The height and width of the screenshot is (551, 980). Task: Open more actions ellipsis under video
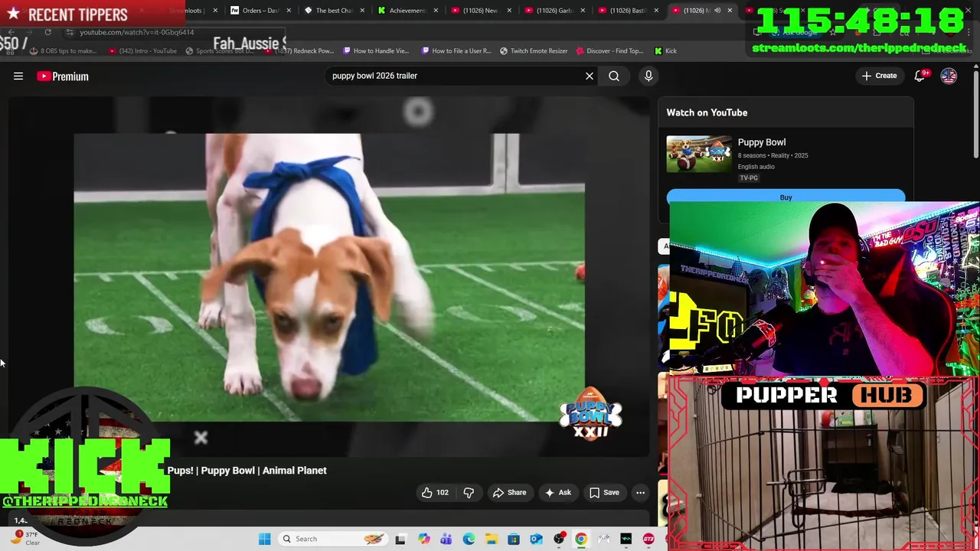click(x=641, y=492)
